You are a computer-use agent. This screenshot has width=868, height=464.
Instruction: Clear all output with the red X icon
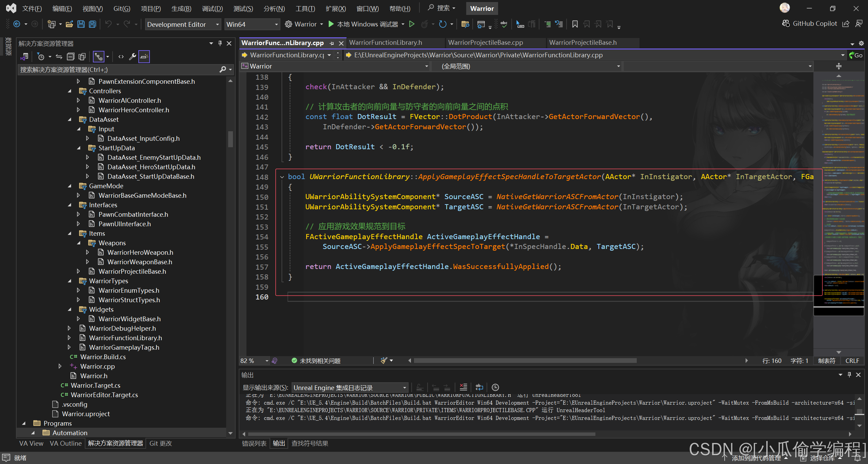point(463,387)
